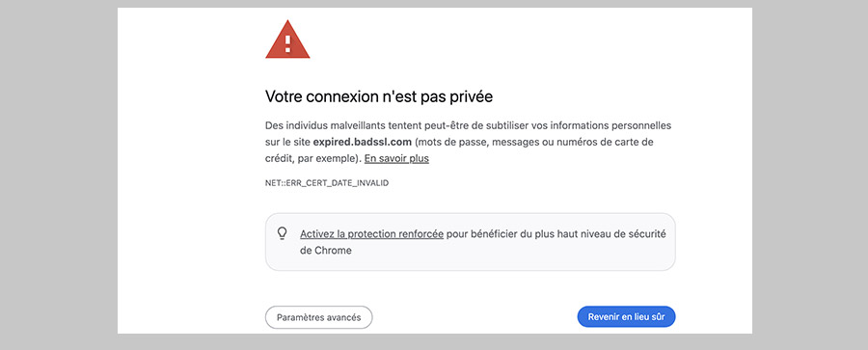Viewport: 868px width, 350px height.
Task: Click the gray strip below the page
Action: (434, 341)
